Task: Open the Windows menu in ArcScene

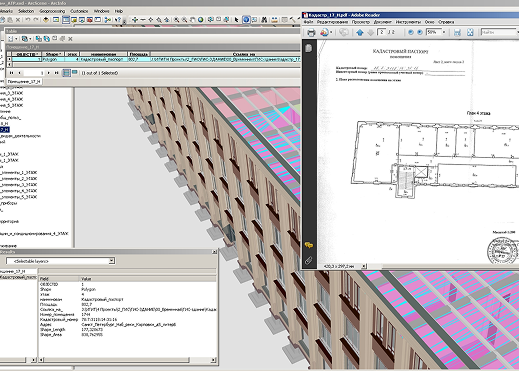Action: pos(101,11)
